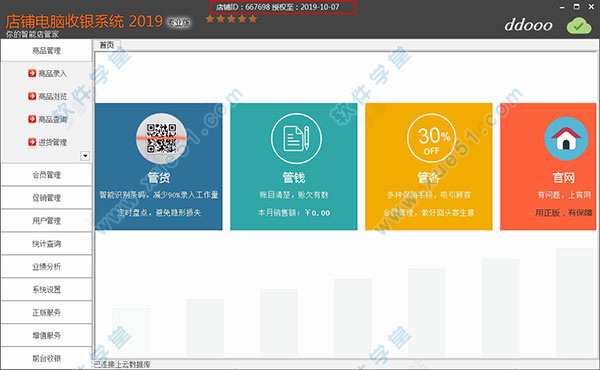Click the 30% OFF circle icon
The image size is (600, 370).
pos(431,139)
